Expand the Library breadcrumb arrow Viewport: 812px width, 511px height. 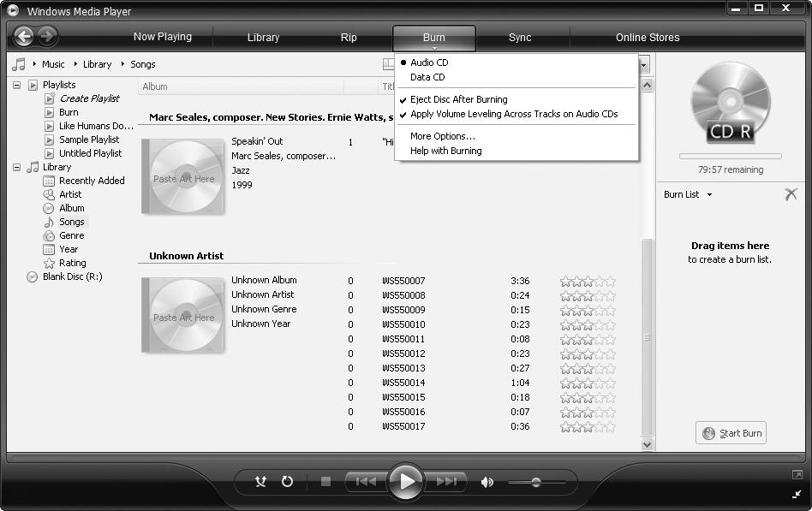[75, 64]
